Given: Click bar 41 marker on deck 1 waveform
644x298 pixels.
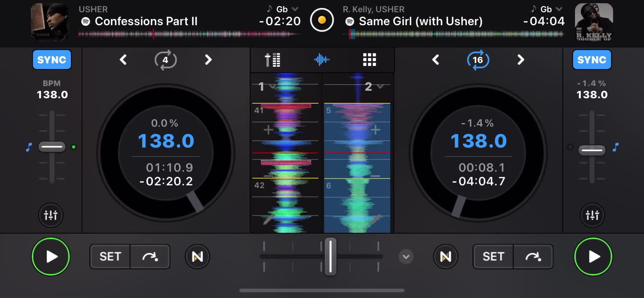Looking at the screenshot, I should [x=259, y=110].
